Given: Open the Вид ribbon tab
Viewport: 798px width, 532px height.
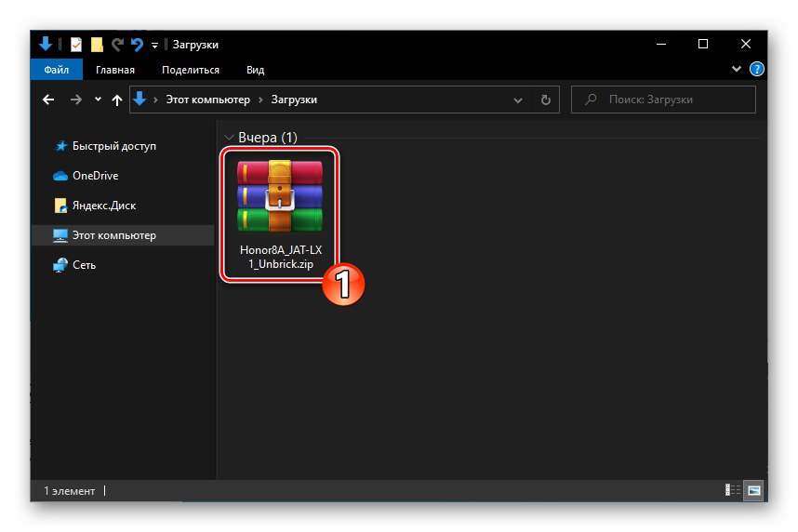Looking at the screenshot, I should coord(255,70).
